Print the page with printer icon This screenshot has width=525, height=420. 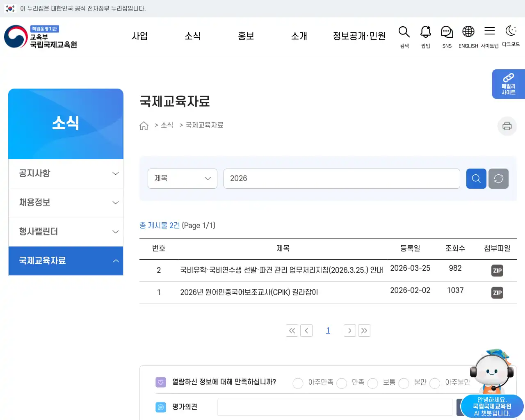pyautogui.click(x=507, y=126)
